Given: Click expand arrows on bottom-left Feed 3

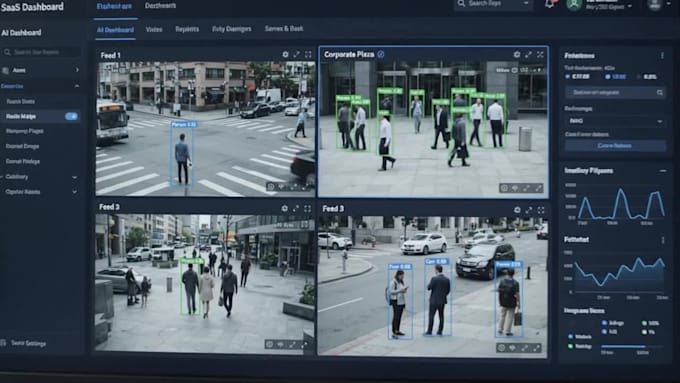Looking at the screenshot, I should click(296, 208).
